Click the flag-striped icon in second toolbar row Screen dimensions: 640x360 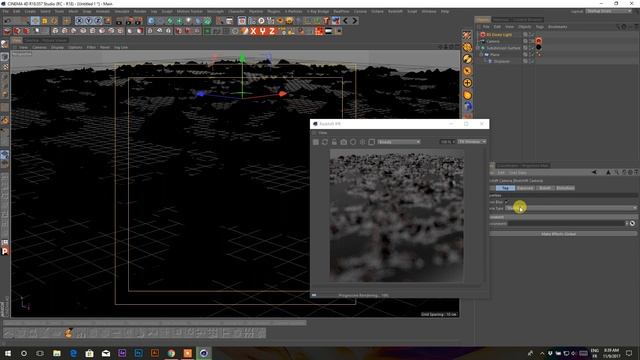pos(329,31)
